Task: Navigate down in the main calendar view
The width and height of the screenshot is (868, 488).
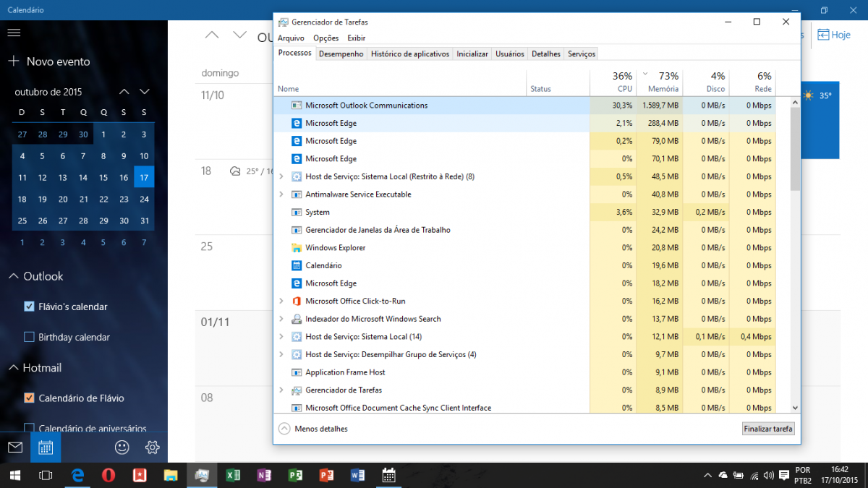Action: coord(240,35)
